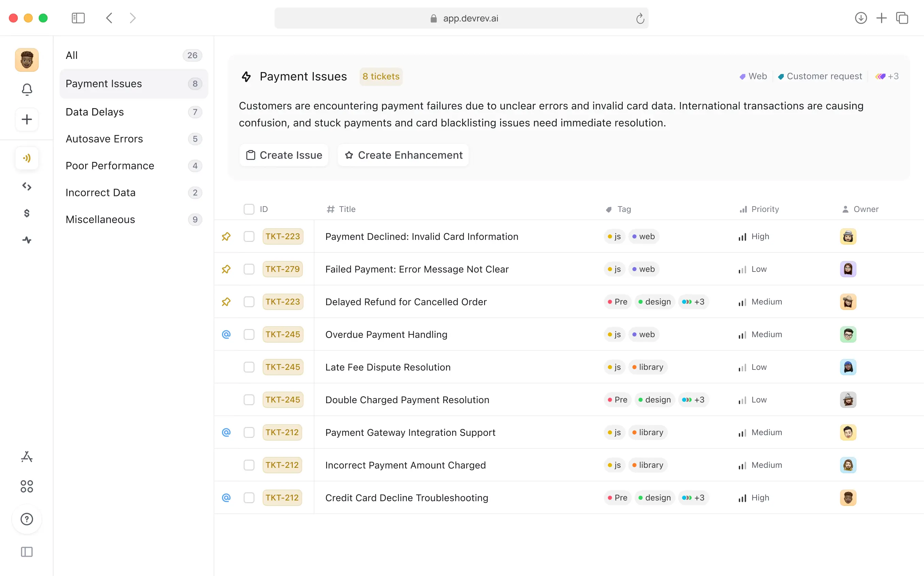The height and width of the screenshot is (576, 924).
Task: Open the notifications bell icon
Action: 27,89
